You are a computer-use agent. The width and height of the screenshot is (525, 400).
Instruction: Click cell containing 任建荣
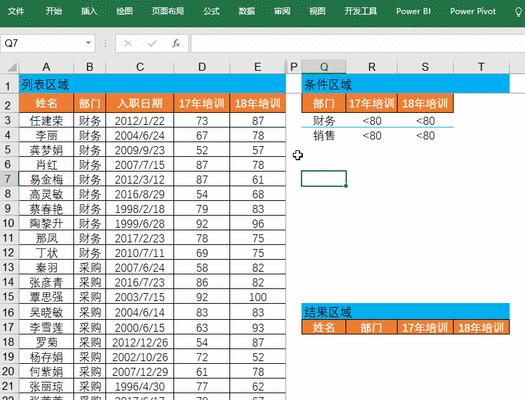point(46,121)
